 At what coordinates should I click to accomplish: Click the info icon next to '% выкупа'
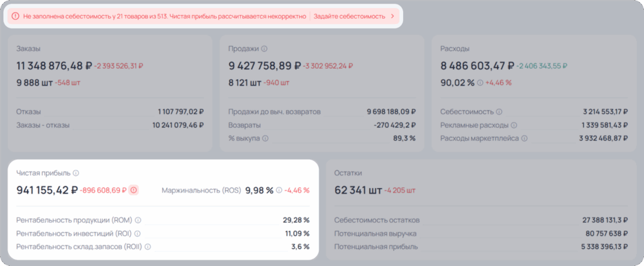tap(265, 138)
